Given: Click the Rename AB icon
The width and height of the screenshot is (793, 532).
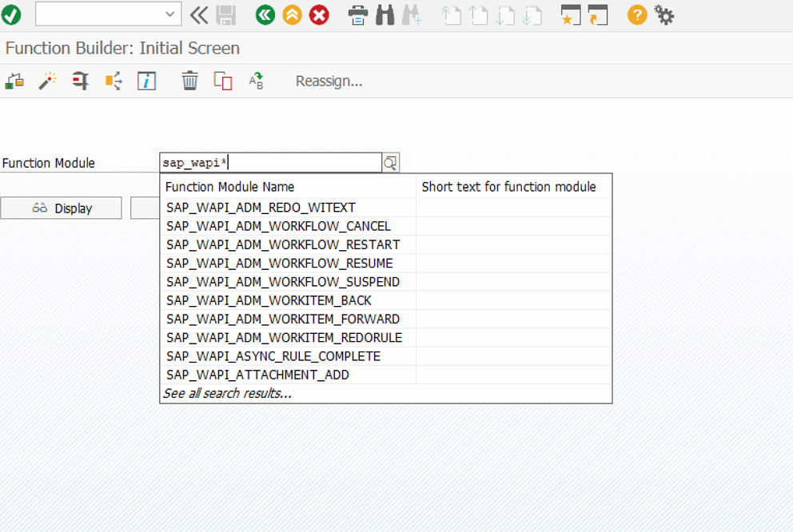Looking at the screenshot, I should tap(256, 81).
